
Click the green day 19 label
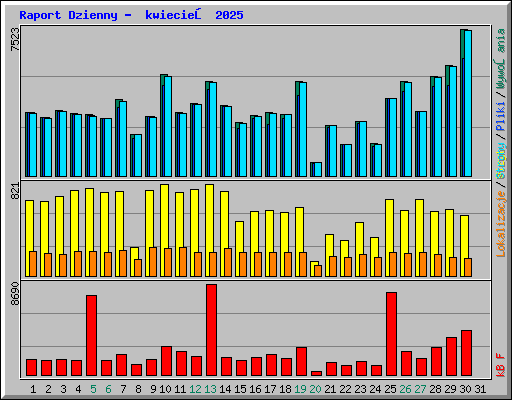click(300, 389)
